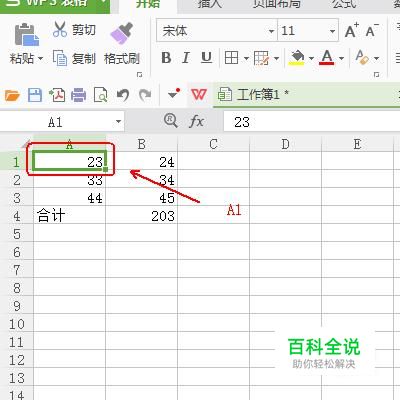The width and height of the screenshot is (400, 400).
Task: Decrease font size with A- icon
Action: pos(372,31)
